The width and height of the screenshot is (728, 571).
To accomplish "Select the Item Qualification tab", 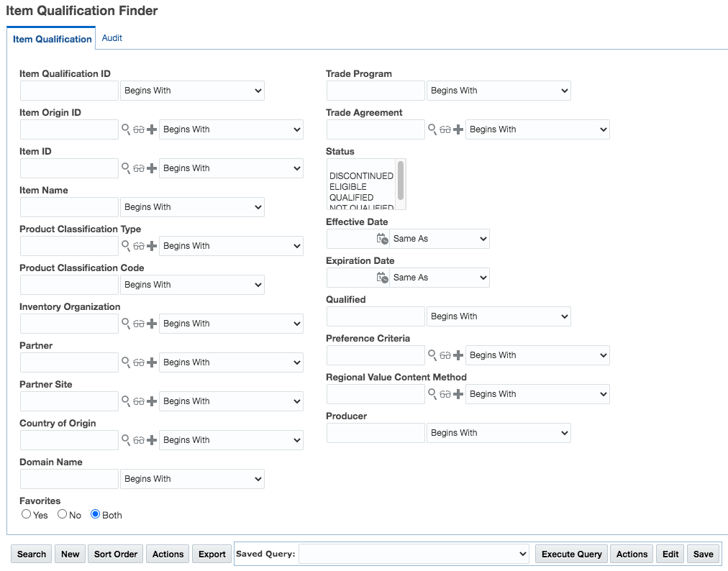I will coord(53,39).
